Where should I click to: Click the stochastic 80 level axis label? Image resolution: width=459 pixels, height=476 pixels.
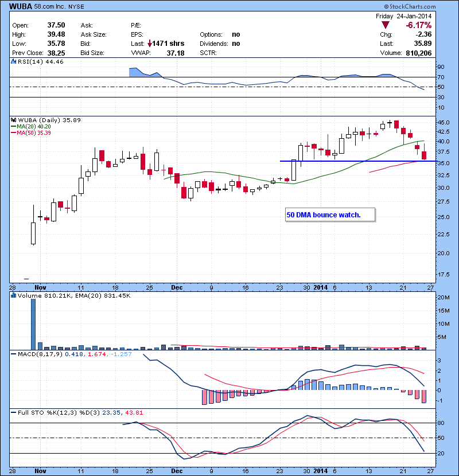[x=441, y=423]
